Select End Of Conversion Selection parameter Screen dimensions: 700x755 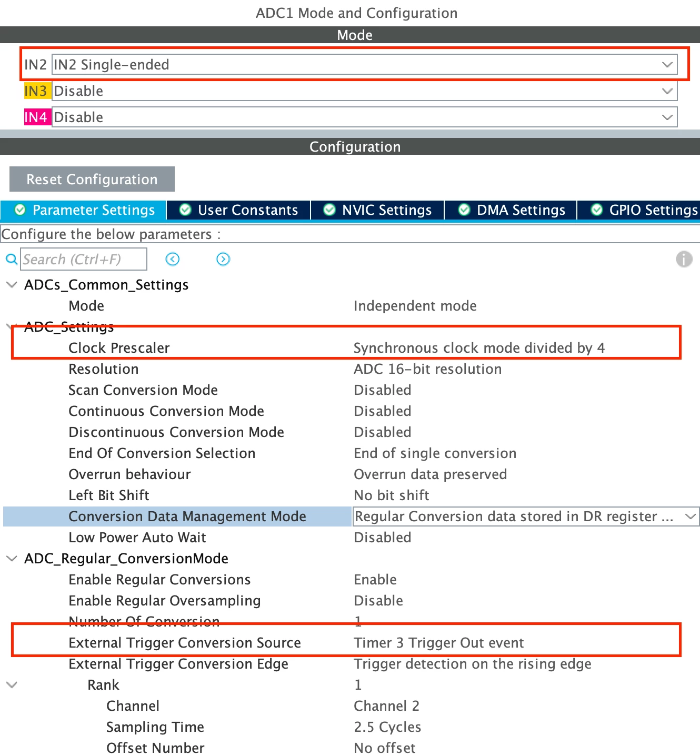[x=162, y=453]
